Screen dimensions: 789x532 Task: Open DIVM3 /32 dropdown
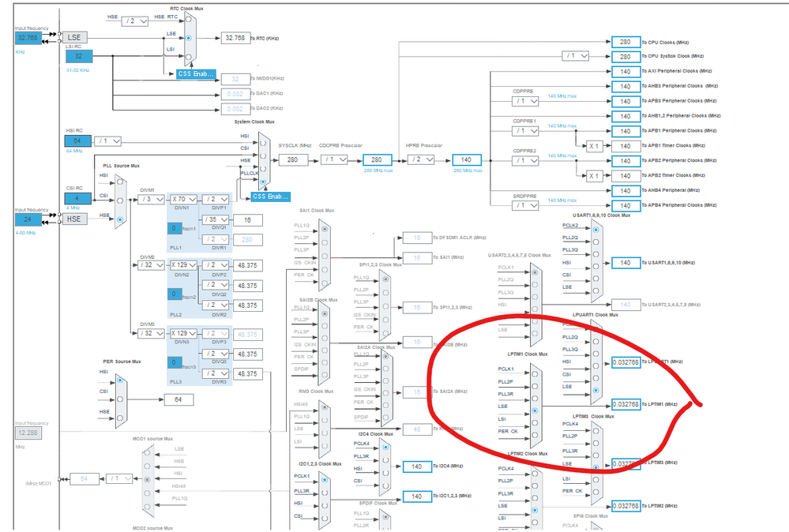pos(152,333)
